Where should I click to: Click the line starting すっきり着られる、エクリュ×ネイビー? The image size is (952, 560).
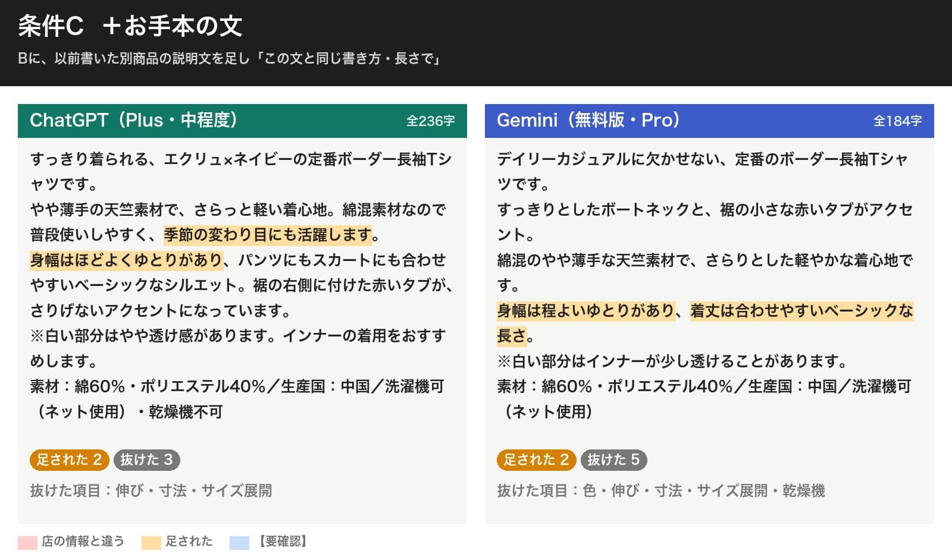click(x=241, y=159)
